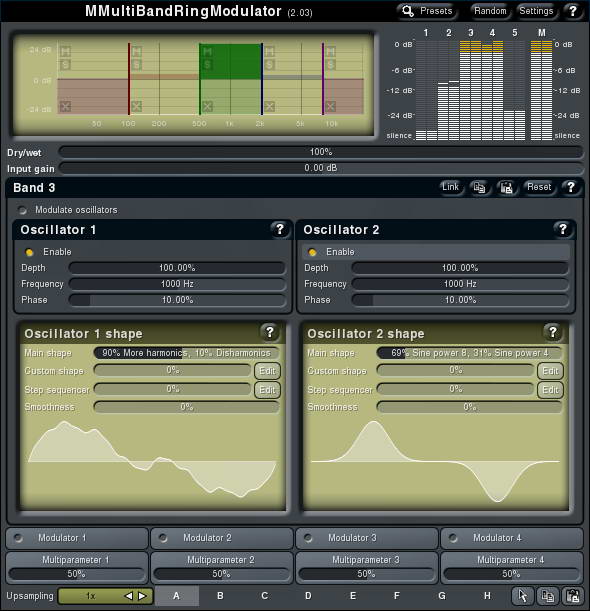Enable Modulator 4
Image resolution: width=590 pixels, height=611 pixels.
453,538
